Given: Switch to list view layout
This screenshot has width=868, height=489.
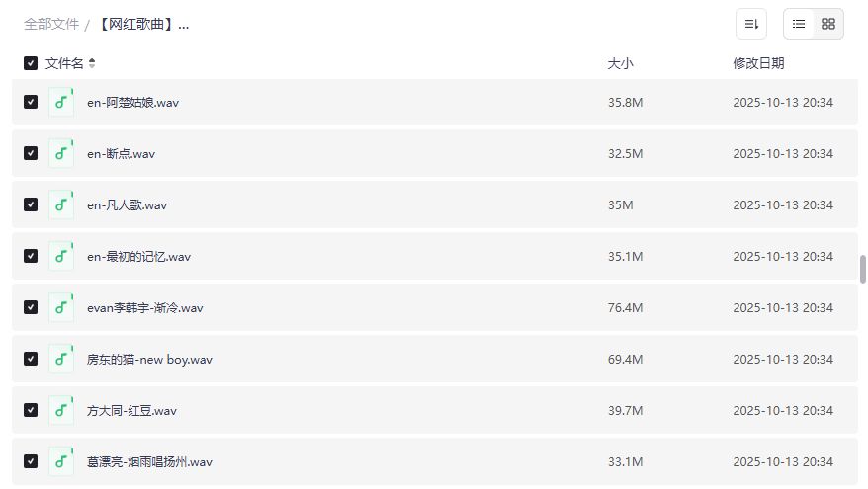Looking at the screenshot, I should [799, 24].
